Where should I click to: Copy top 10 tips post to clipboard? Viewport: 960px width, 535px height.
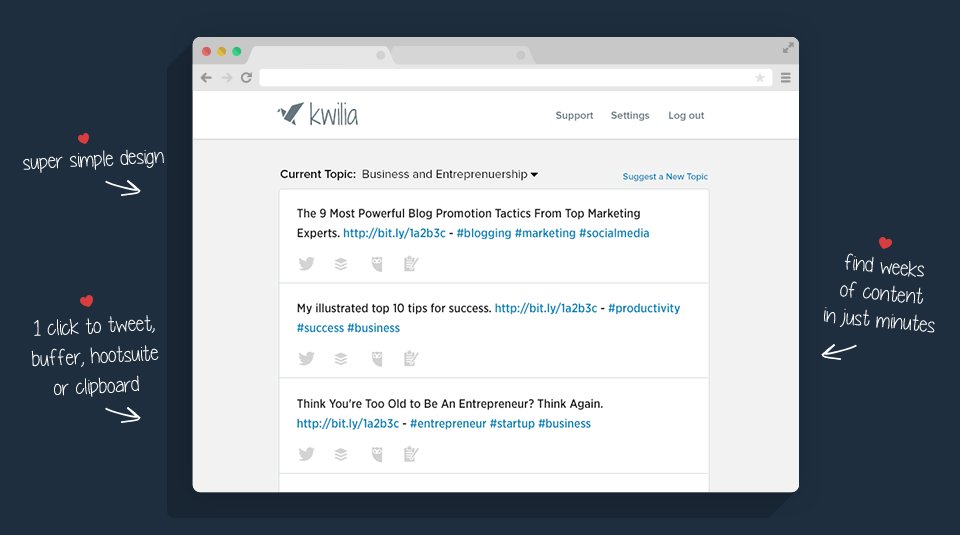(411, 358)
